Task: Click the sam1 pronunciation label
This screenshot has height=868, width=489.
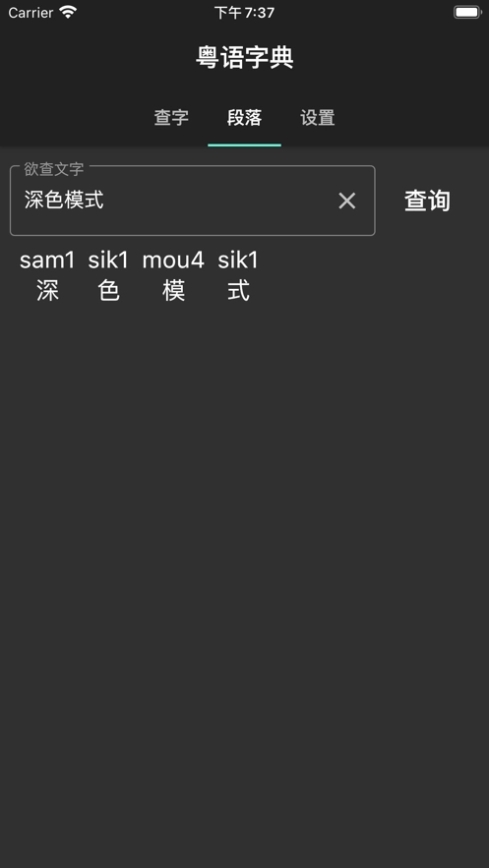Action: click(47, 260)
